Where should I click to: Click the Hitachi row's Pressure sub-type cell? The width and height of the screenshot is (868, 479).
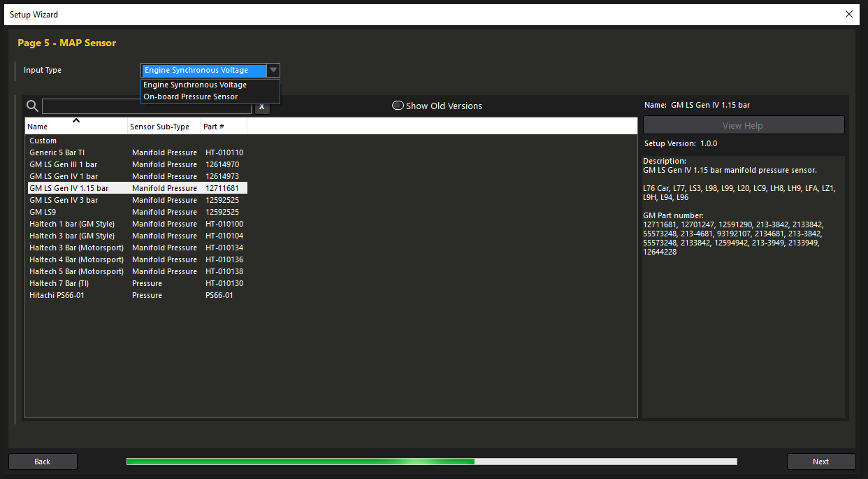tap(147, 295)
